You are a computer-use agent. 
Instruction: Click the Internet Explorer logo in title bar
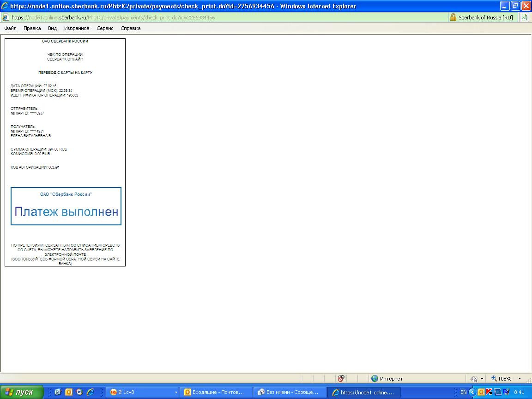(5, 6)
